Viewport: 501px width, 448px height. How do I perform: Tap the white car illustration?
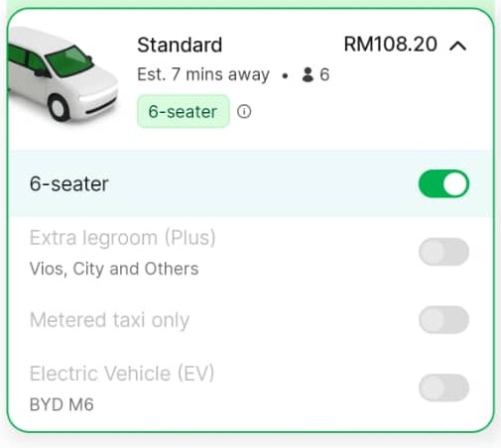click(63, 74)
